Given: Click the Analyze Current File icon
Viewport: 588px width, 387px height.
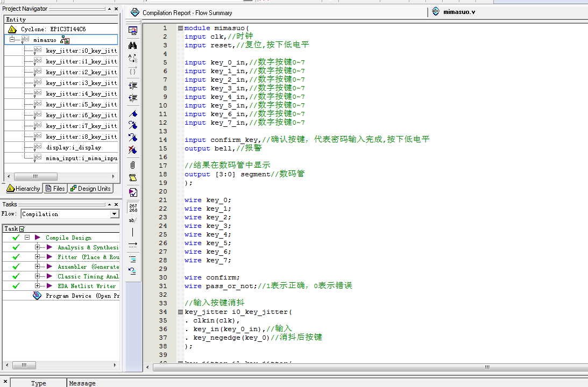Looking at the screenshot, I should pyautogui.click(x=133, y=192).
